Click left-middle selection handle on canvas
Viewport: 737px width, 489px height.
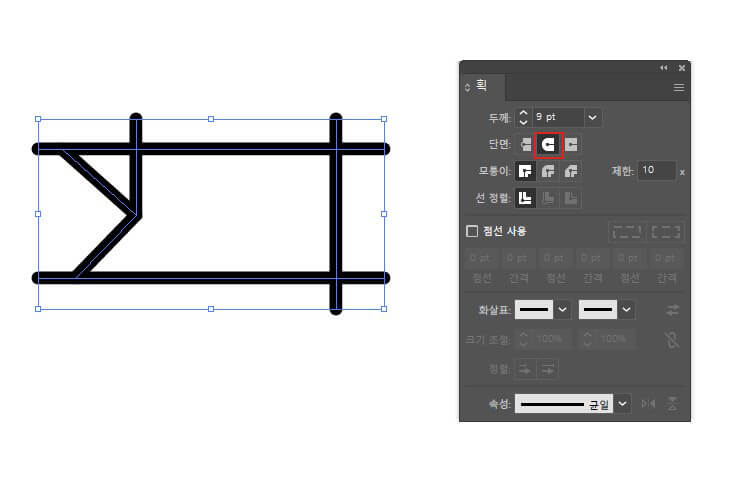[38, 214]
